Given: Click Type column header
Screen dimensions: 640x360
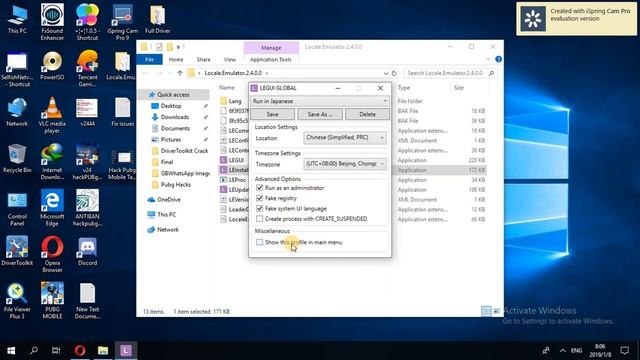Looking at the screenshot, I should click(x=403, y=88).
